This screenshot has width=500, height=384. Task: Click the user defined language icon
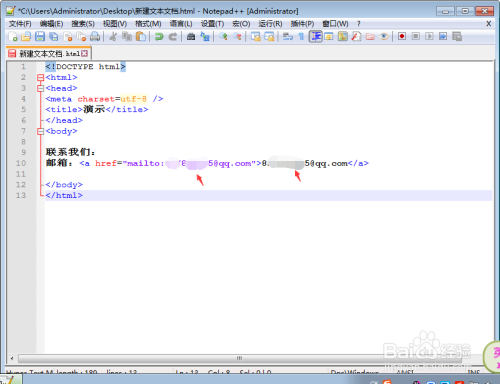pyautogui.click(x=329, y=36)
